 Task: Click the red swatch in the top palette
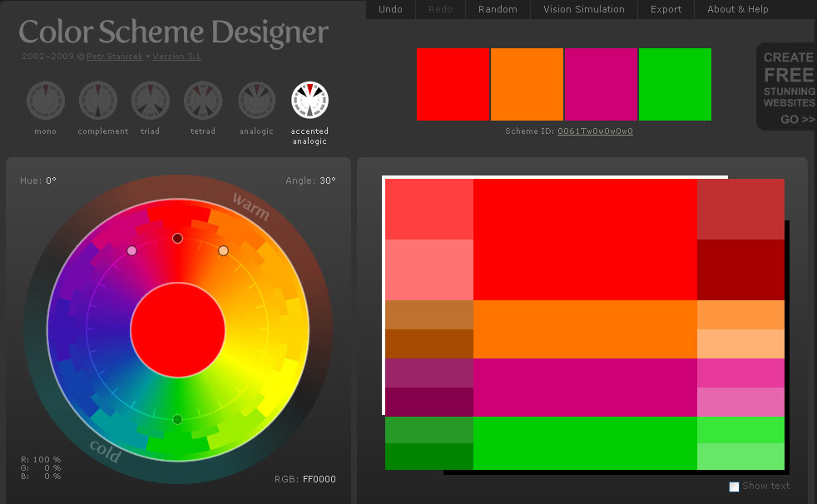click(x=453, y=83)
